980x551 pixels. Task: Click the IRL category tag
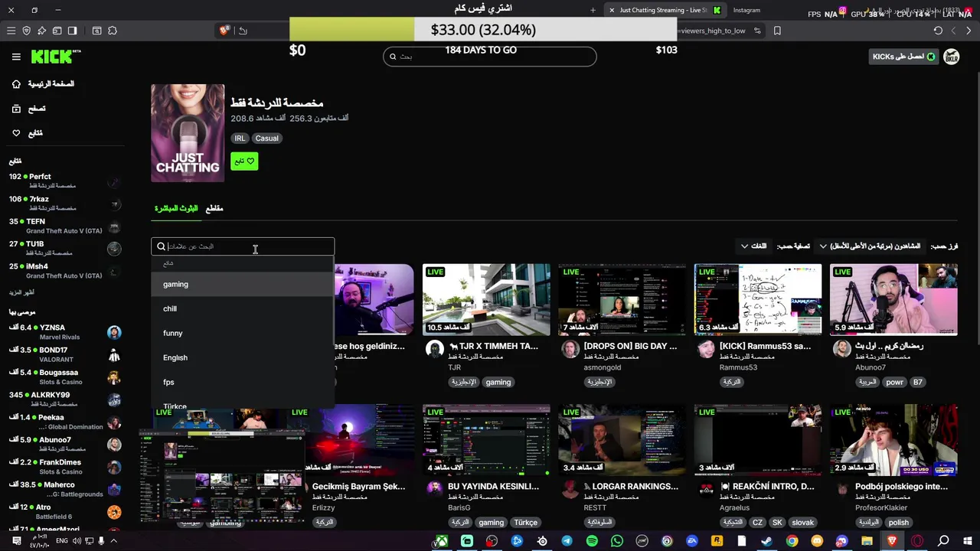tap(240, 139)
